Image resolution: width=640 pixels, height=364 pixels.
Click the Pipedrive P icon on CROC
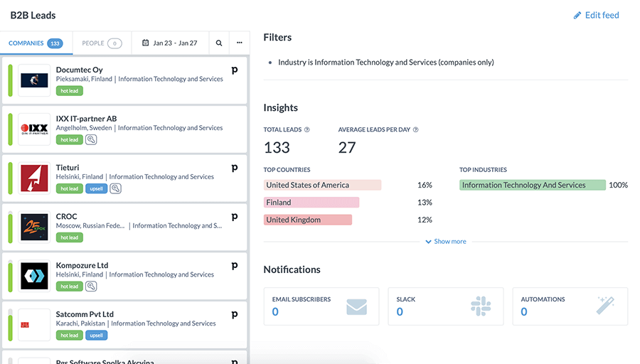(234, 217)
